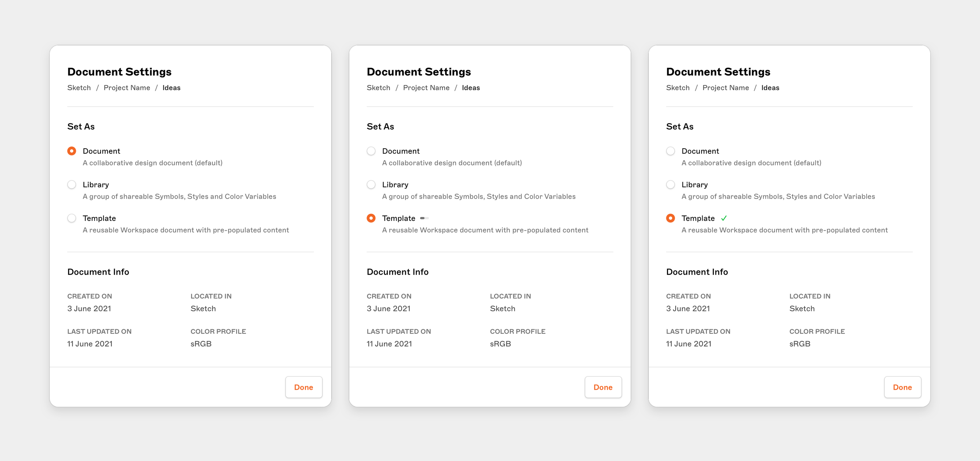Click the loading indicator next to Template
Screen dimensions: 980x461
point(424,218)
